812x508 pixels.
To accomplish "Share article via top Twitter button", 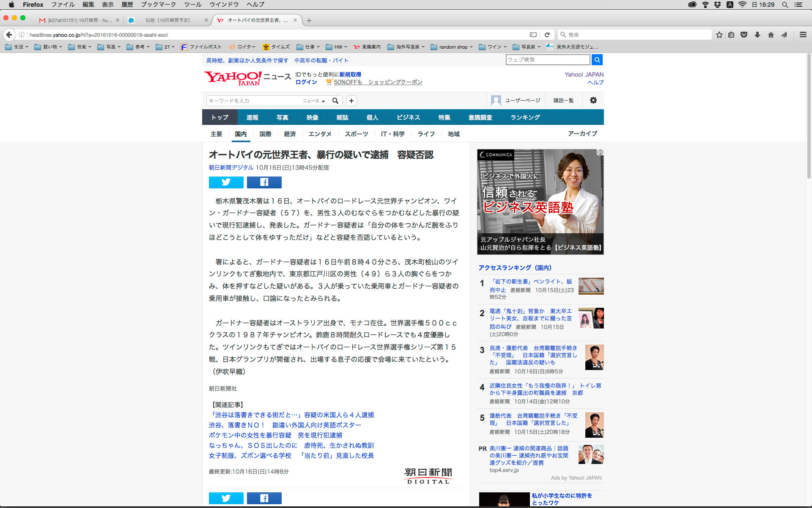I will tap(226, 182).
